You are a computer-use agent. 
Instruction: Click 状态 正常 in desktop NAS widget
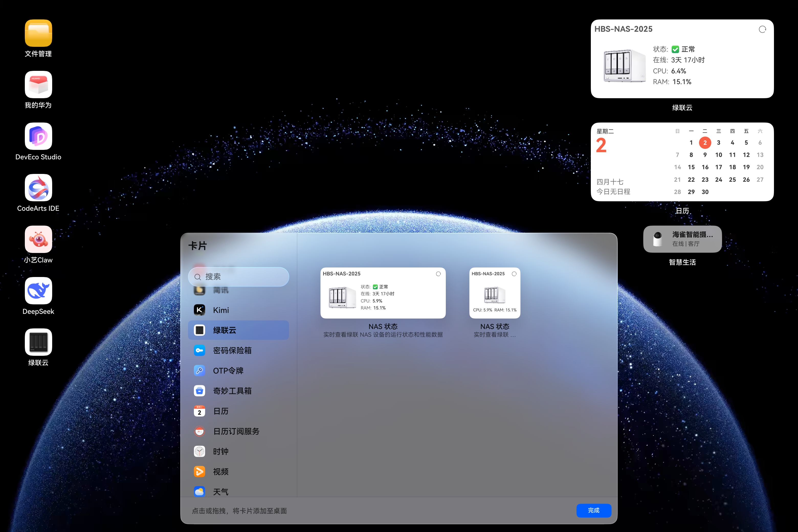[674, 49]
